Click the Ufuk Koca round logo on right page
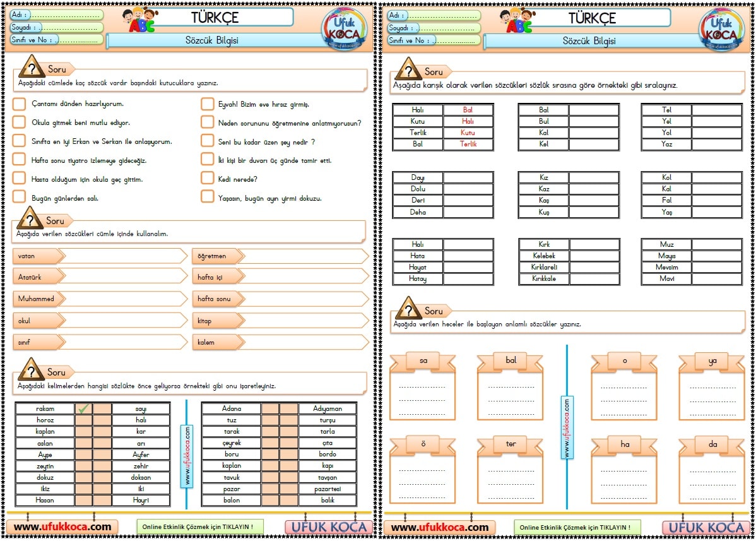 click(722, 29)
